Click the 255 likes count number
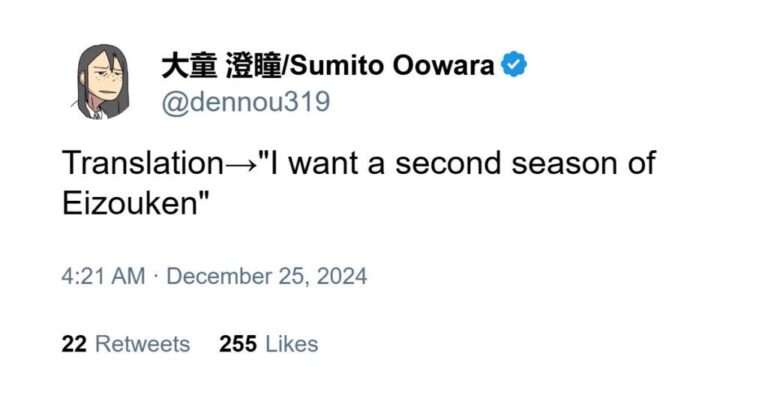Viewport: 768px width, 401px height. click(238, 344)
